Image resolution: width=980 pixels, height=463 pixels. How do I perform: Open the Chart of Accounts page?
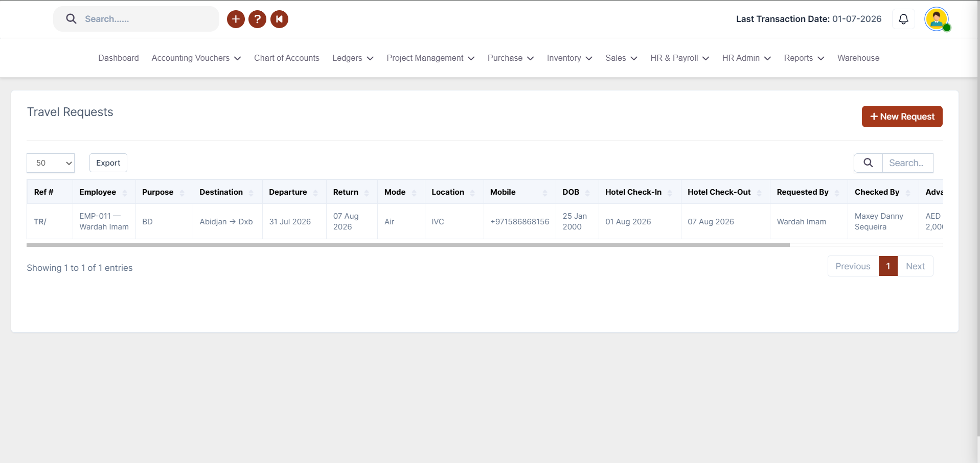click(287, 58)
